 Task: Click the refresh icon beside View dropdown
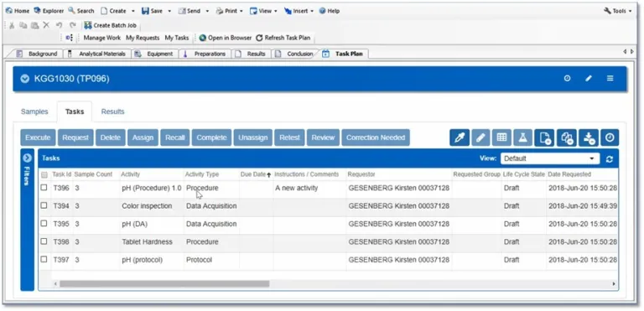pos(610,159)
